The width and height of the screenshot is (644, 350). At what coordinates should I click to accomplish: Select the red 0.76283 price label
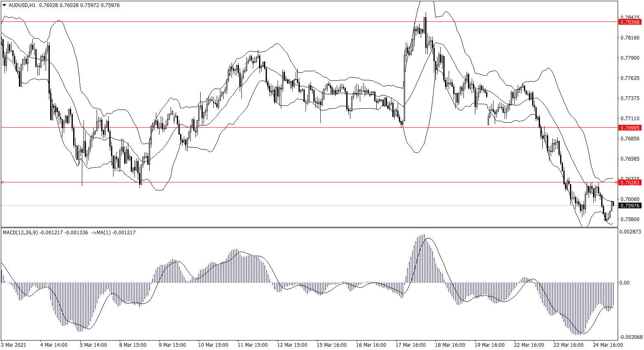630,182
